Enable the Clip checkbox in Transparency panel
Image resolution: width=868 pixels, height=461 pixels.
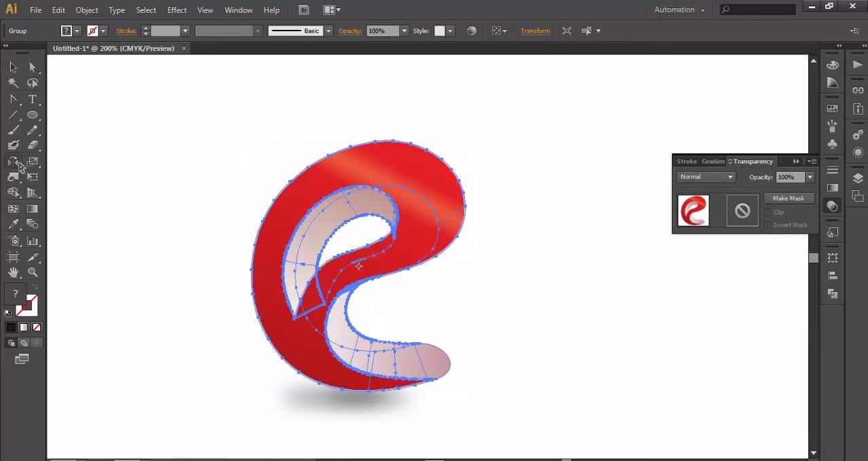(x=768, y=212)
